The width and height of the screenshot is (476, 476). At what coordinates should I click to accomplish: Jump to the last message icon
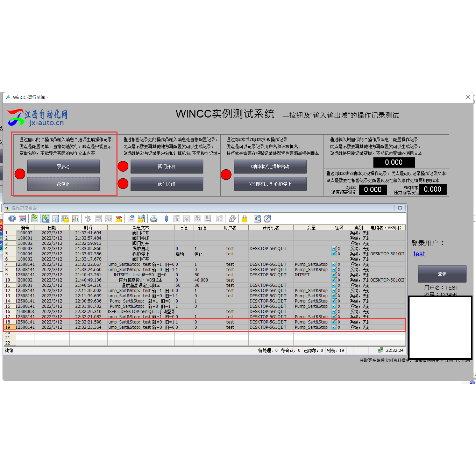(207, 219)
